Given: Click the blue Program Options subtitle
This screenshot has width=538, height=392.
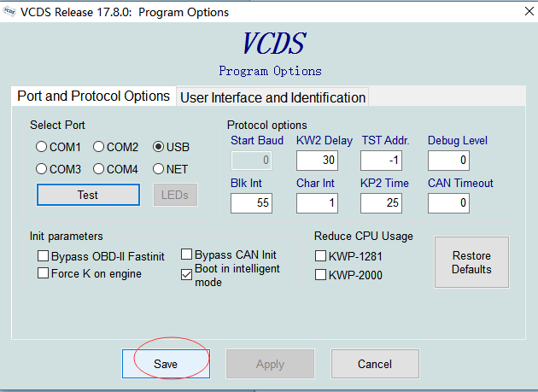Looking at the screenshot, I should pos(271,71).
